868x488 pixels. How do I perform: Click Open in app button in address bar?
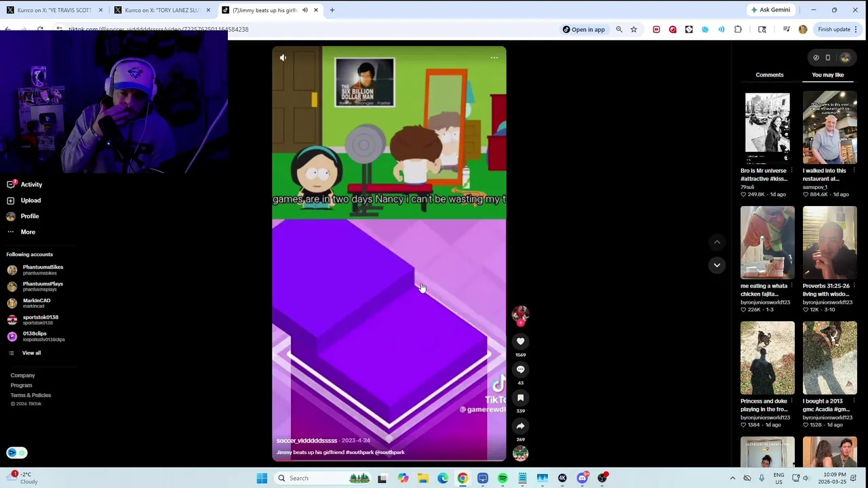[x=583, y=29]
